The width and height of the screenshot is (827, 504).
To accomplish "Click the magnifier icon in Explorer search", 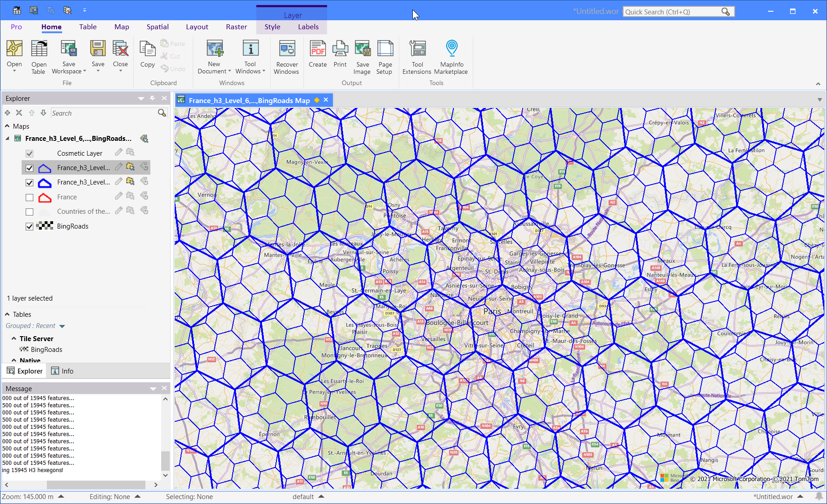I will point(162,113).
